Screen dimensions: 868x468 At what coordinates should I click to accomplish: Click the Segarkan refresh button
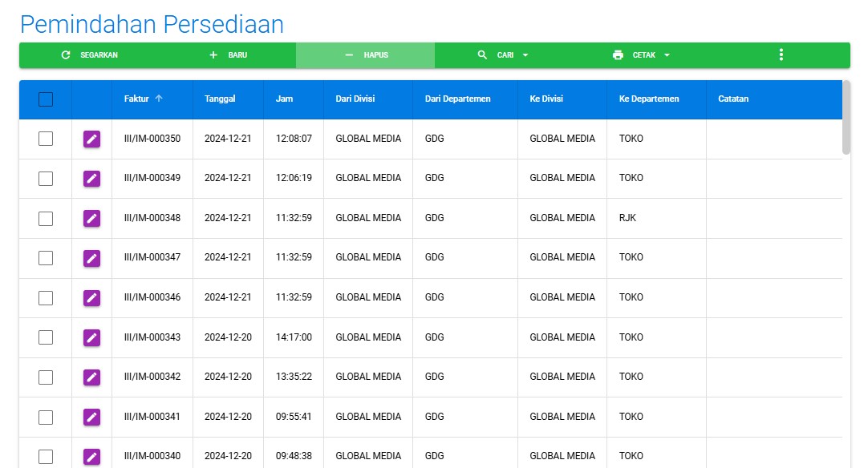pos(89,55)
